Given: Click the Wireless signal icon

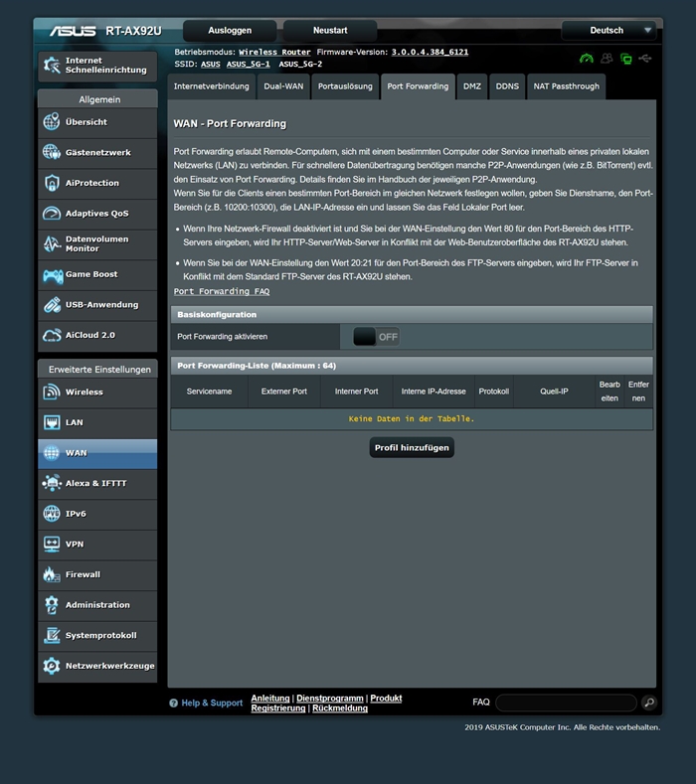Looking at the screenshot, I should pyautogui.click(x=52, y=392).
